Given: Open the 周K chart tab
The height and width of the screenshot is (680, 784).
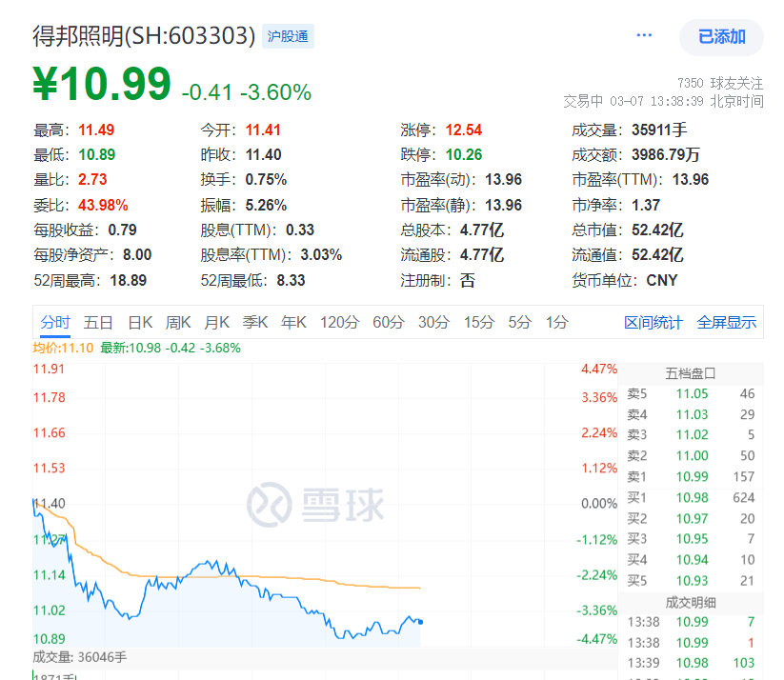Looking at the screenshot, I should [x=178, y=322].
